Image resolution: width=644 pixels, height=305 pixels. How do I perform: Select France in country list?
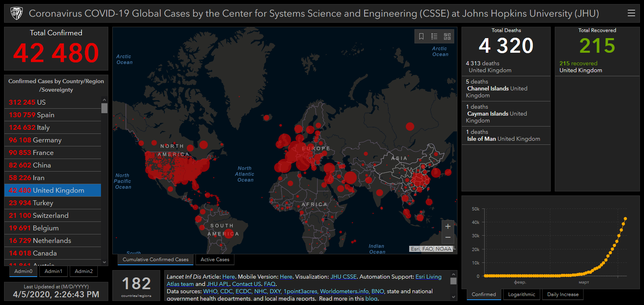[53, 152]
